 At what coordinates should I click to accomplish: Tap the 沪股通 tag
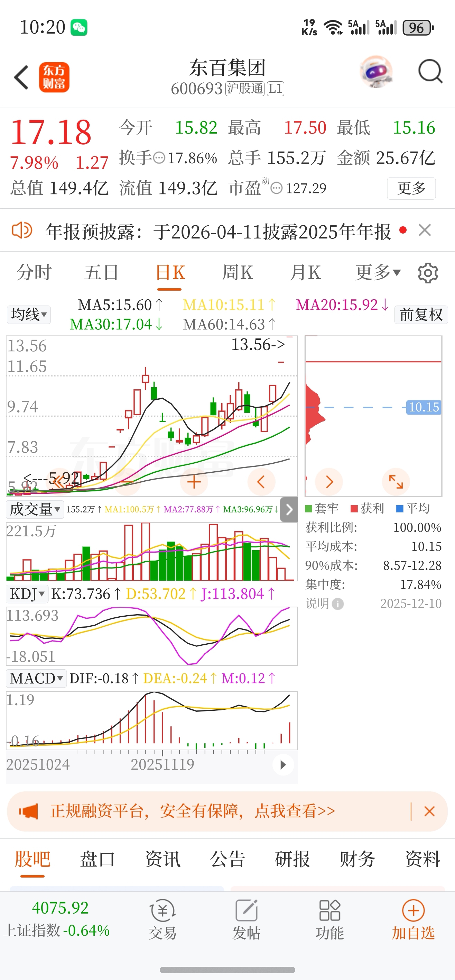pyautogui.click(x=245, y=89)
